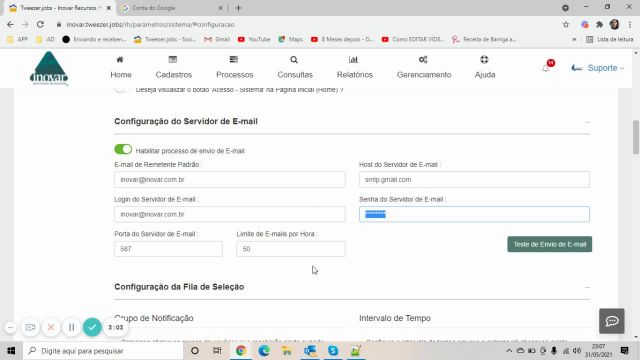
Task: Click the recorder camera icon
Action: pos(30,327)
